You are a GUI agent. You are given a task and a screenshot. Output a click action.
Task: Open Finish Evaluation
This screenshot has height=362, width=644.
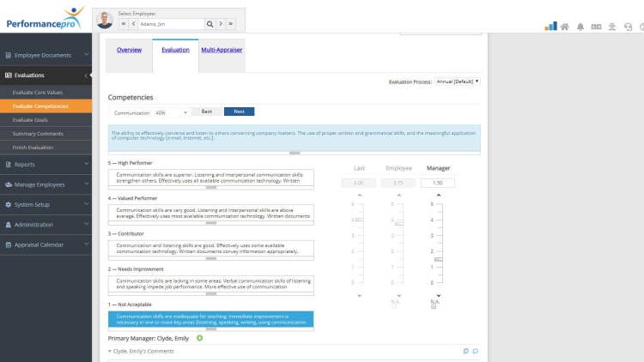coord(46,148)
